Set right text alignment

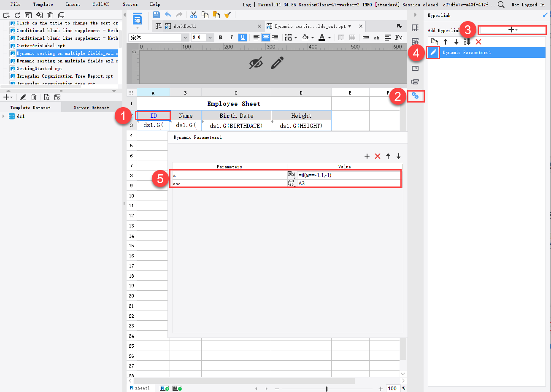[x=275, y=38]
